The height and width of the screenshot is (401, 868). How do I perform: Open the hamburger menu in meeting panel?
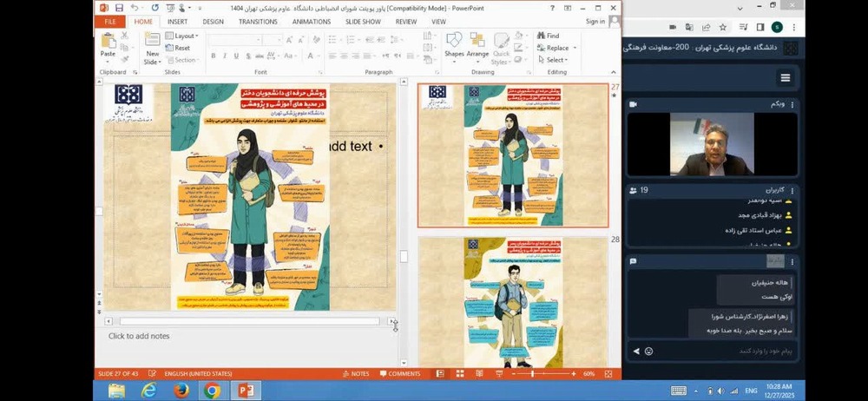[786, 78]
